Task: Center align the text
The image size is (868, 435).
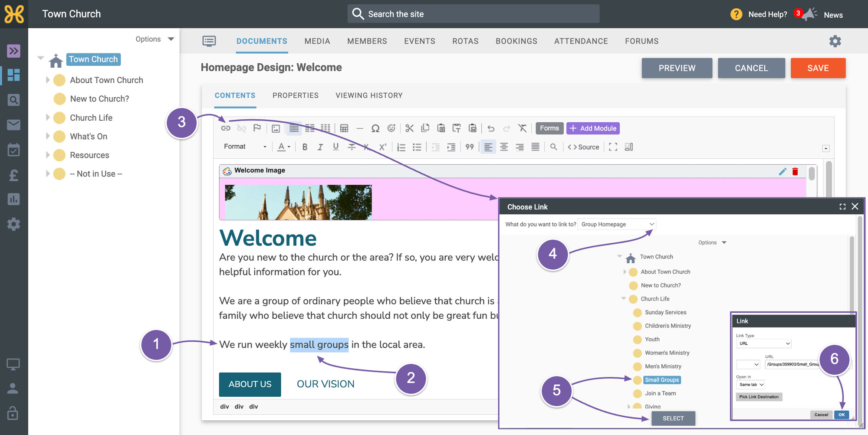Action: (504, 147)
